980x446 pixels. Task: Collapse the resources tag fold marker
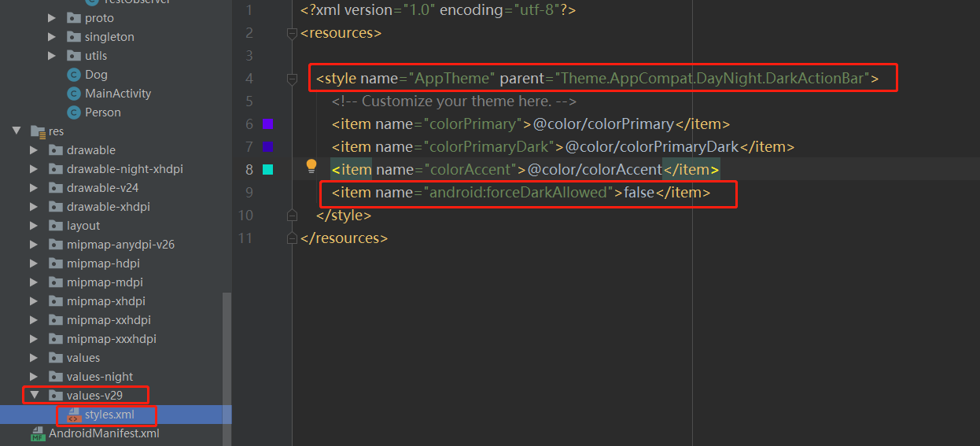pos(293,33)
